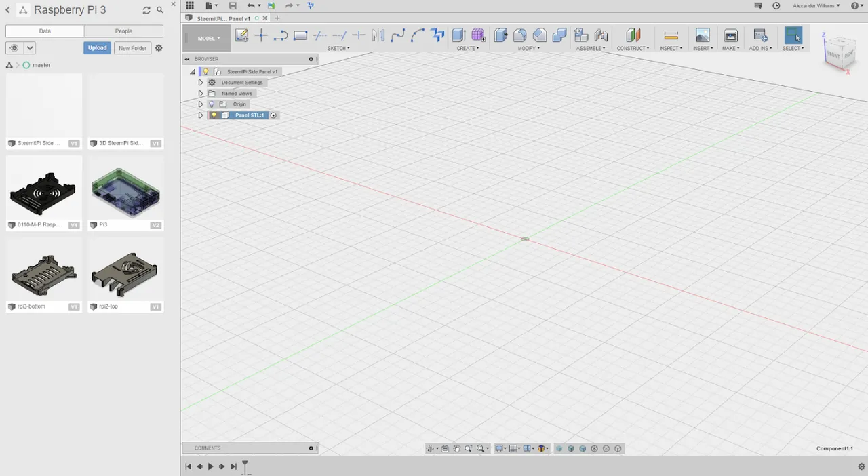Expand the Origin node
The image size is (868, 476).
(201, 104)
